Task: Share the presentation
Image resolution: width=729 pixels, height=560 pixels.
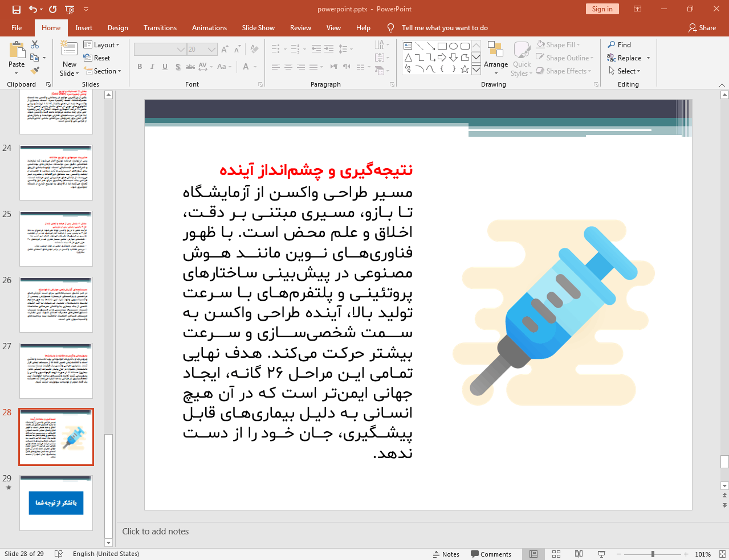Action: (x=702, y=28)
